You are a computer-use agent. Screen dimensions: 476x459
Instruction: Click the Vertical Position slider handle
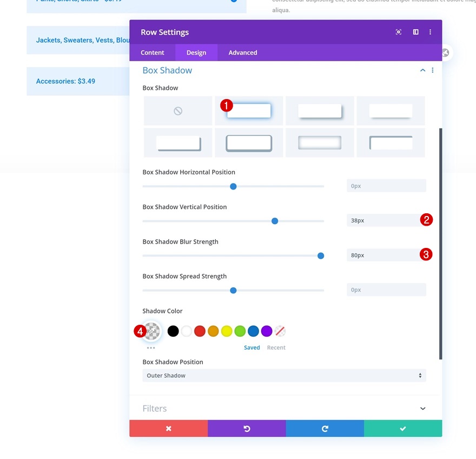tap(275, 221)
